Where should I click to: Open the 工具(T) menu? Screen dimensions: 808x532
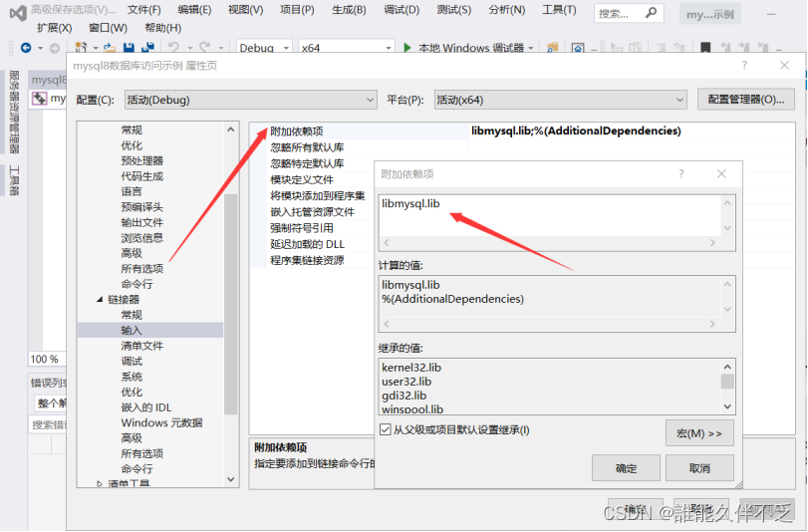559,10
